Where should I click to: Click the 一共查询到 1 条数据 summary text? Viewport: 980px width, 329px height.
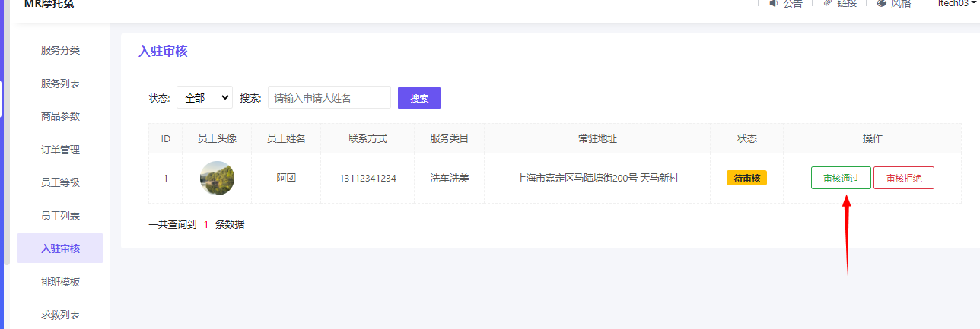tap(196, 224)
